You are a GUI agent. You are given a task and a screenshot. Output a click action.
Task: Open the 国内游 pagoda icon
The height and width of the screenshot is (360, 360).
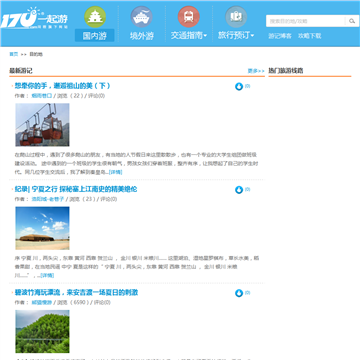coord(95,17)
